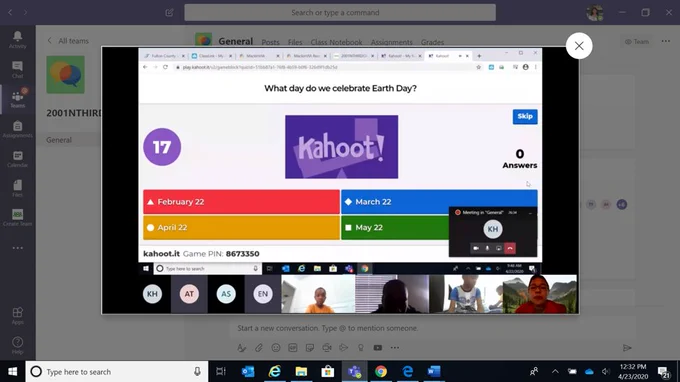Open Task View on the taskbar
The image size is (680, 382).
[x=221, y=372]
